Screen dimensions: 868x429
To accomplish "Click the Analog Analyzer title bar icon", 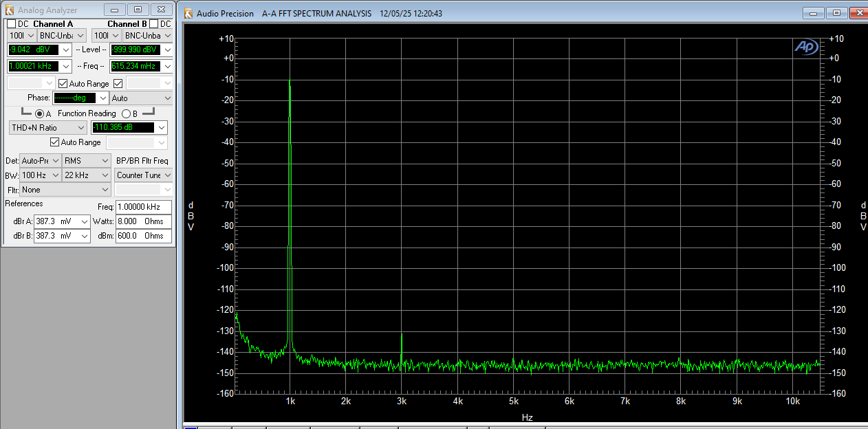I will 9,10.
